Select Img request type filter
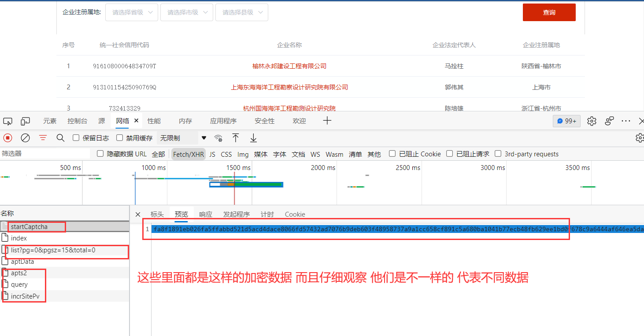This screenshot has height=336, width=644. click(243, 154)
